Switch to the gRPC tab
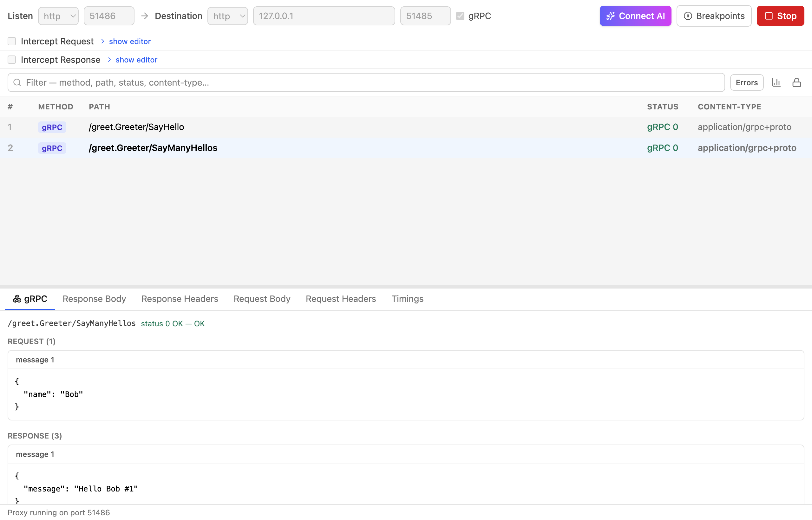Viewport: 812px width, 520px height. [x=30, y=299]
